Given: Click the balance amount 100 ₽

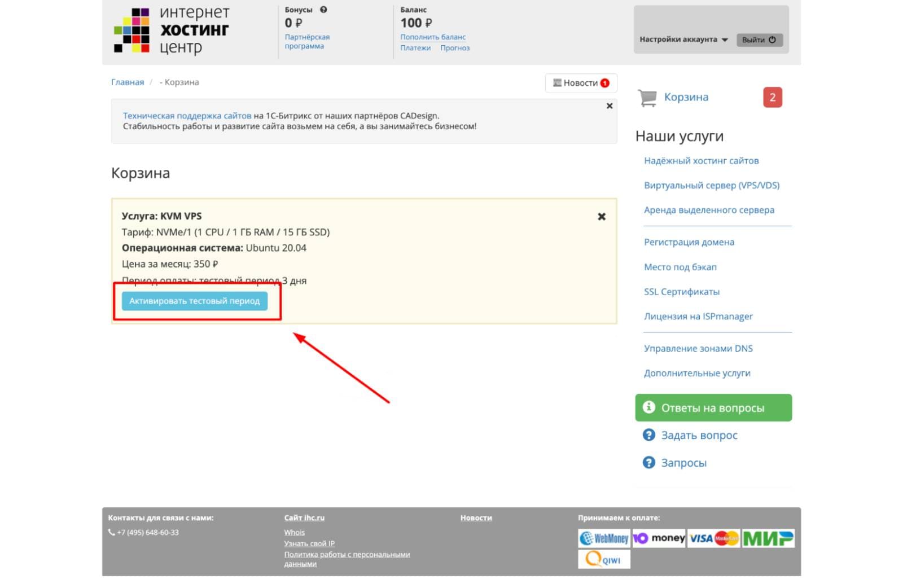Looking at the screenshot, I should 417,23.
